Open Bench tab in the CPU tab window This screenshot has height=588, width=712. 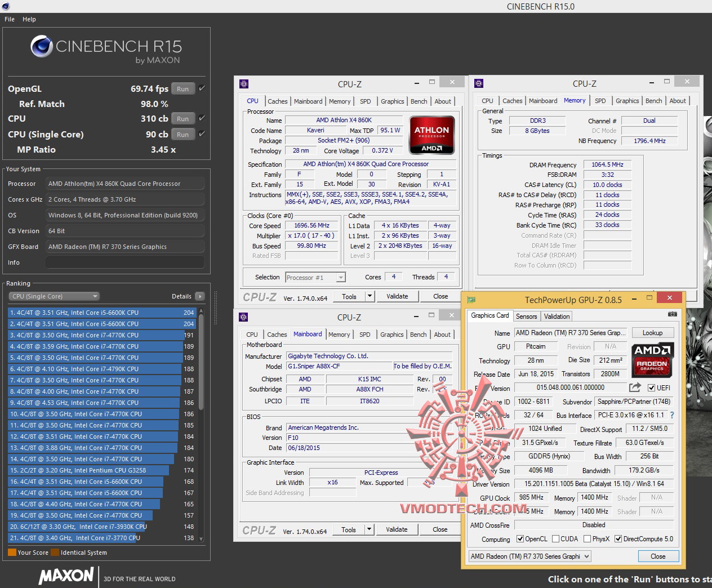tap(419, 101)
